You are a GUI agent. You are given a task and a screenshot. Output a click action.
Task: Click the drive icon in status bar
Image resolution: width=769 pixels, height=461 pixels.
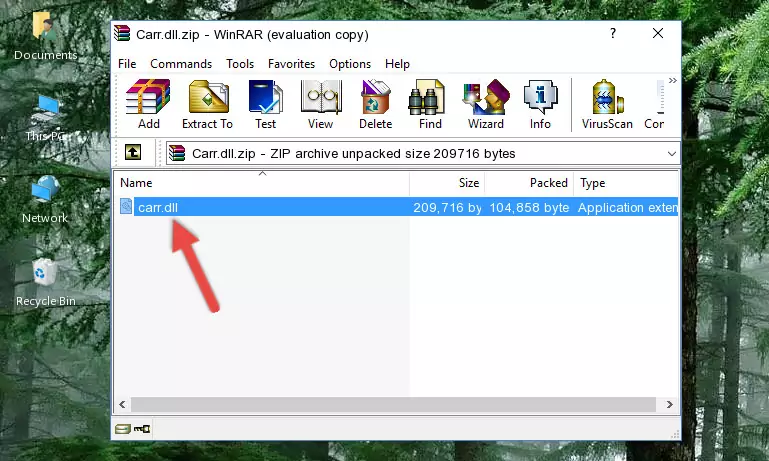click(123, 429)
